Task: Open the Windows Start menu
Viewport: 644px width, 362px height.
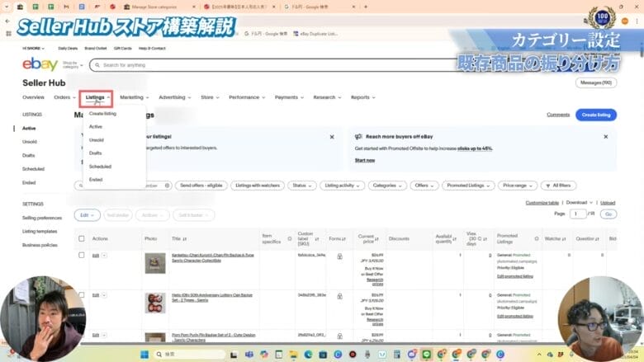Action: point(144,355)
